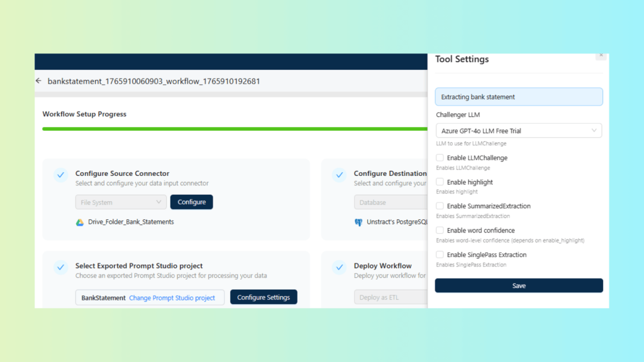
Task: Open the Deploy as ETL dropdown
Action: point(390,297)
